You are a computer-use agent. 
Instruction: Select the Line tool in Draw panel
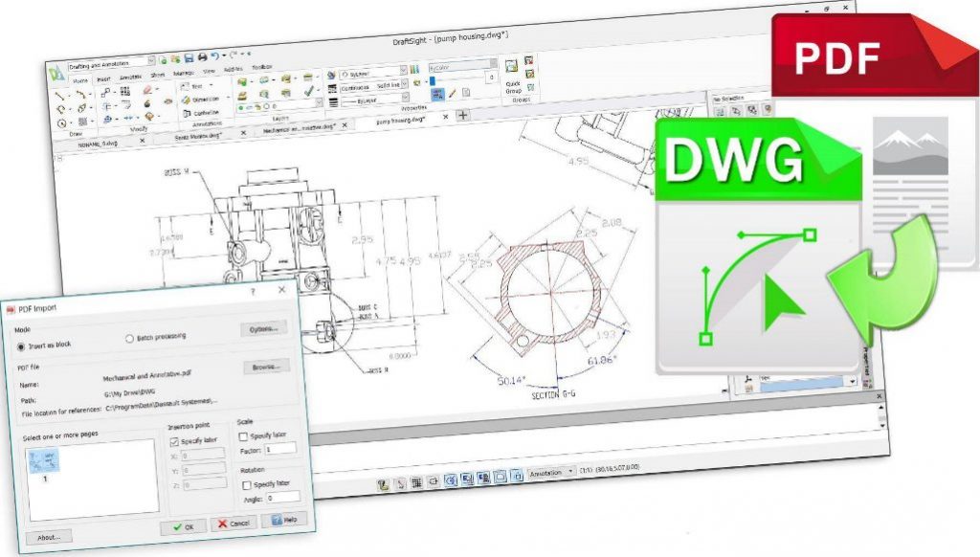(x=59, y=96)
